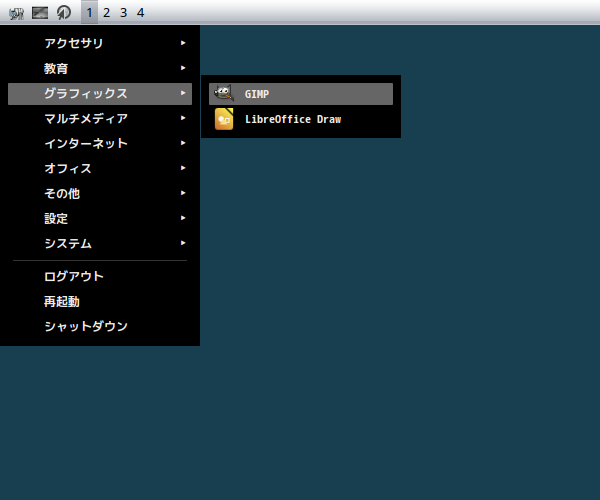
Task: Open the インターネット menu category
Action: click(x=100, y=143)
